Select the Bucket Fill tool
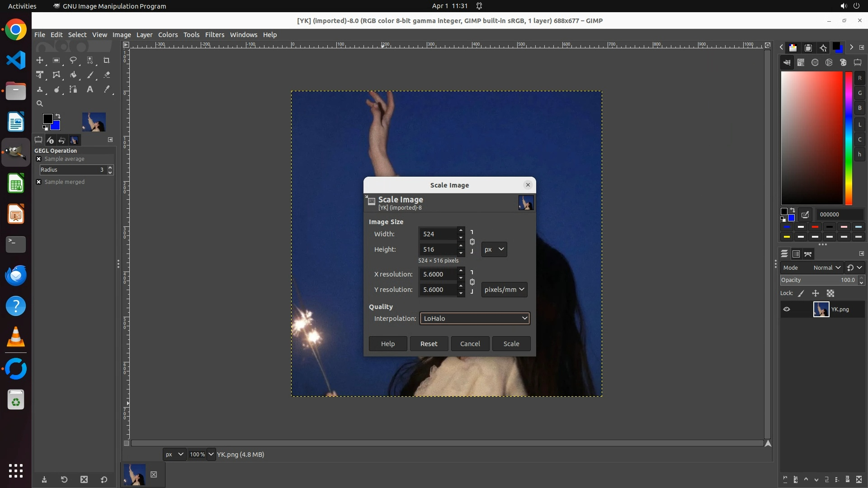Screen dimensions: 868x488 coord(73,75)
